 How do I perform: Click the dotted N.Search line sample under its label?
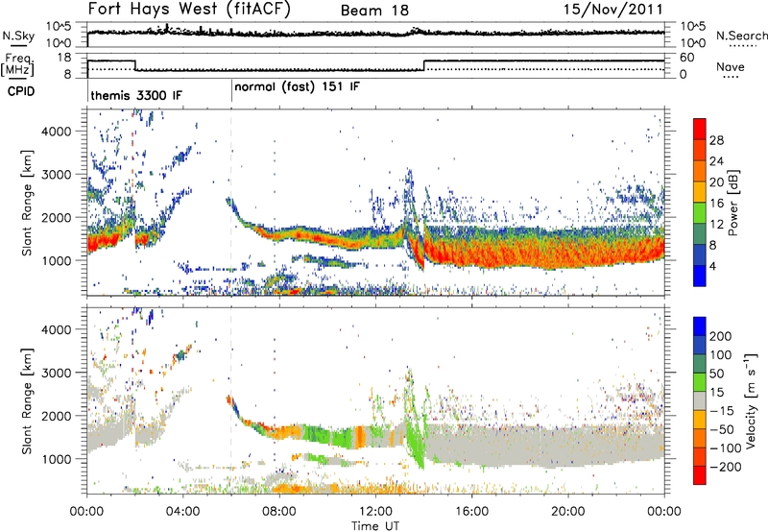click(x=743, y=46)
